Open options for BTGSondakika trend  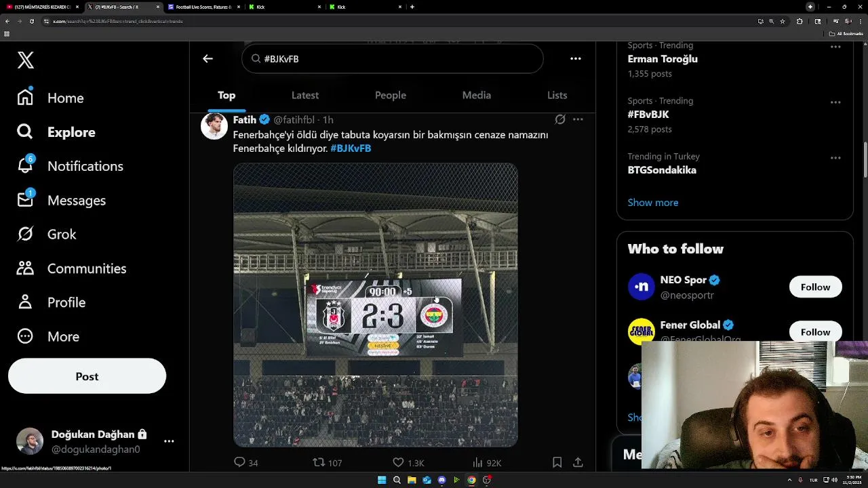pyautogui.click(x=835, y=158)
